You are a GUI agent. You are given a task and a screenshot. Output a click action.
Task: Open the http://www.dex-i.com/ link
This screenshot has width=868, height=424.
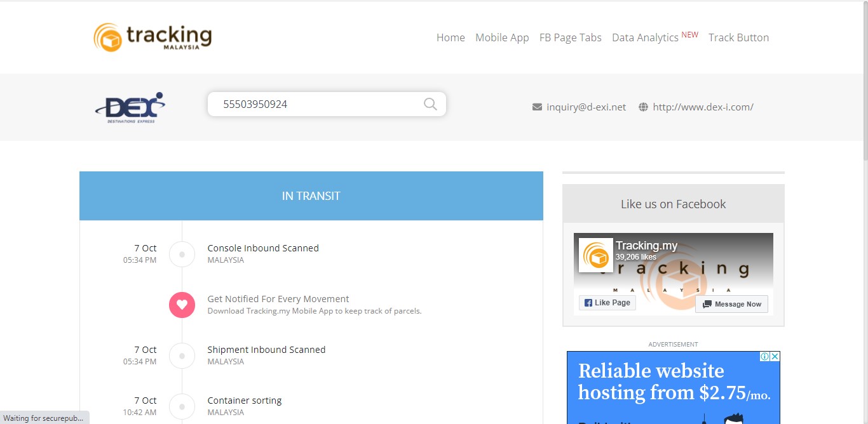pos(703,107)
